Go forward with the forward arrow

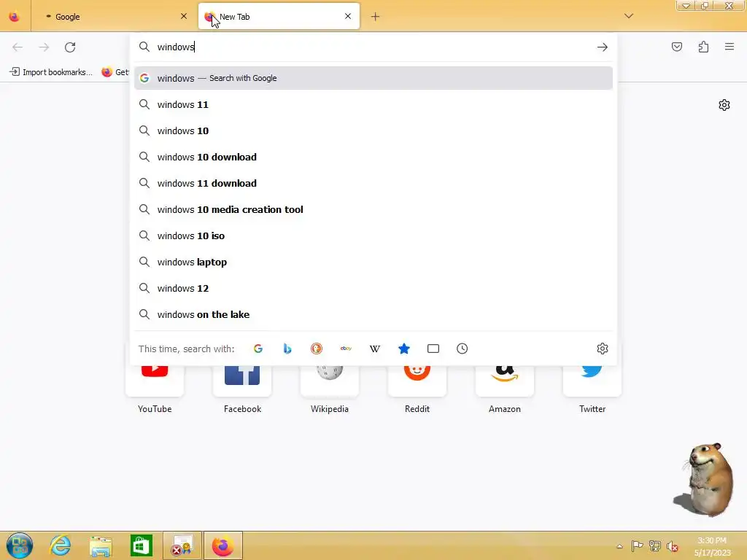pos(44,47)
